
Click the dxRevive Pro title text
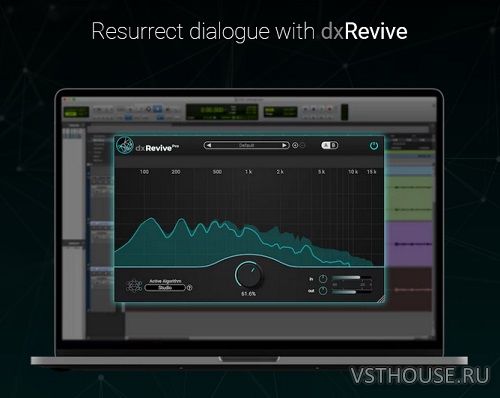[x=157, y=148]
